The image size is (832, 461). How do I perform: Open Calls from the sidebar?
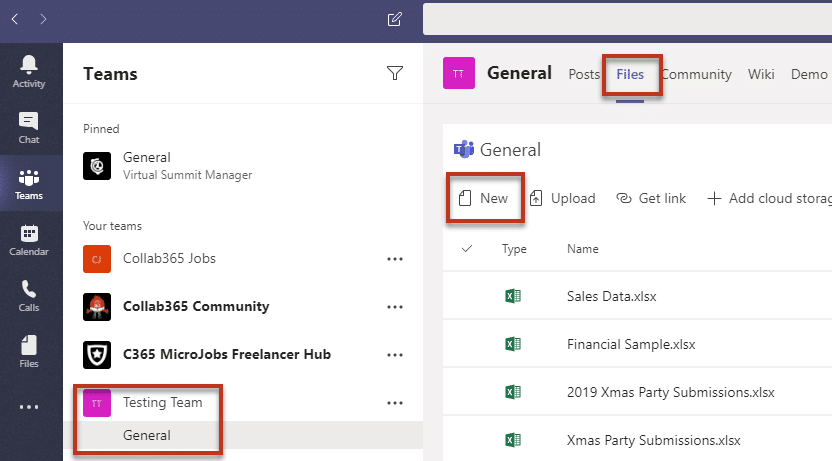pos(29,296)
